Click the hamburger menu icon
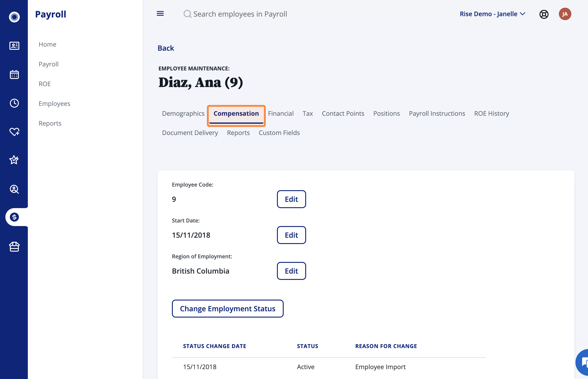The image size is (588, 379). 160,13
